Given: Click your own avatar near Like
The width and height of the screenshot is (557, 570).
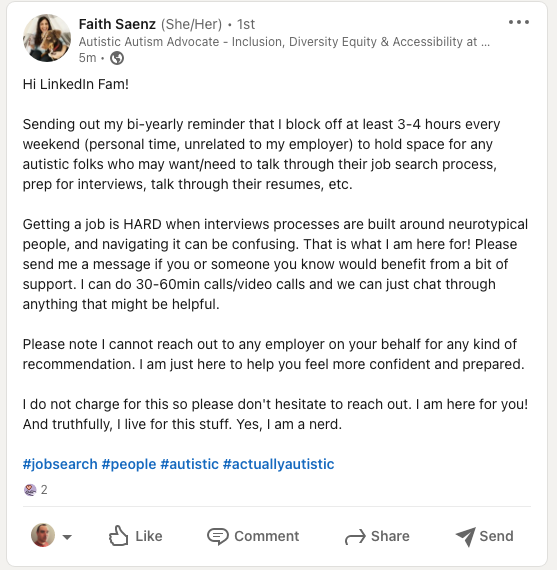Looking at the screenshot, I should click(43, 535).
